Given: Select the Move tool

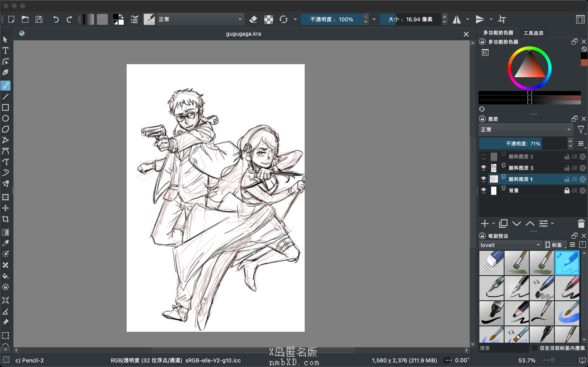Looking at the screenshot, I should tap(5, 208).
